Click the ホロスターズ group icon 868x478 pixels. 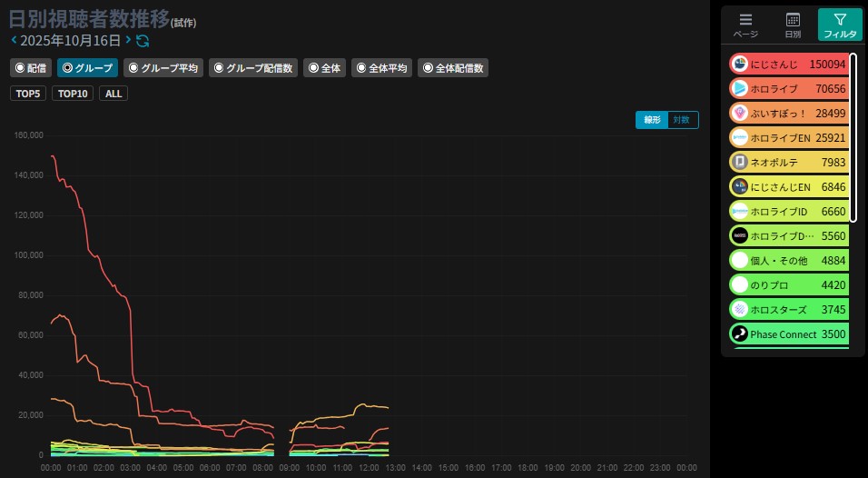(x=740, y=310)
